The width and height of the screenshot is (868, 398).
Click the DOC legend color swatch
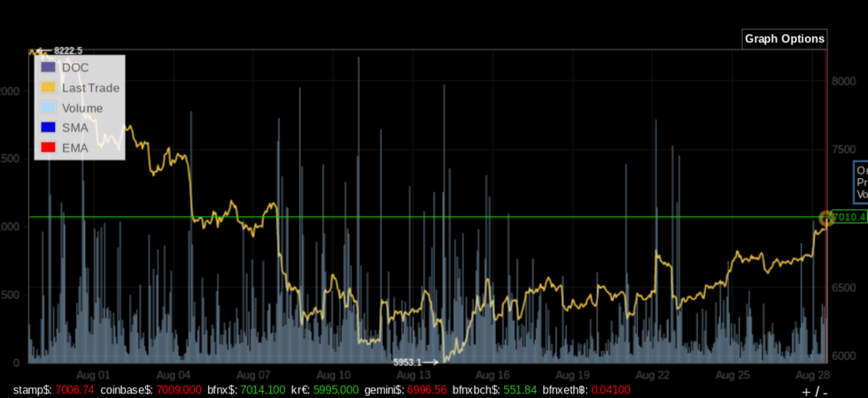tap(48, 68)
